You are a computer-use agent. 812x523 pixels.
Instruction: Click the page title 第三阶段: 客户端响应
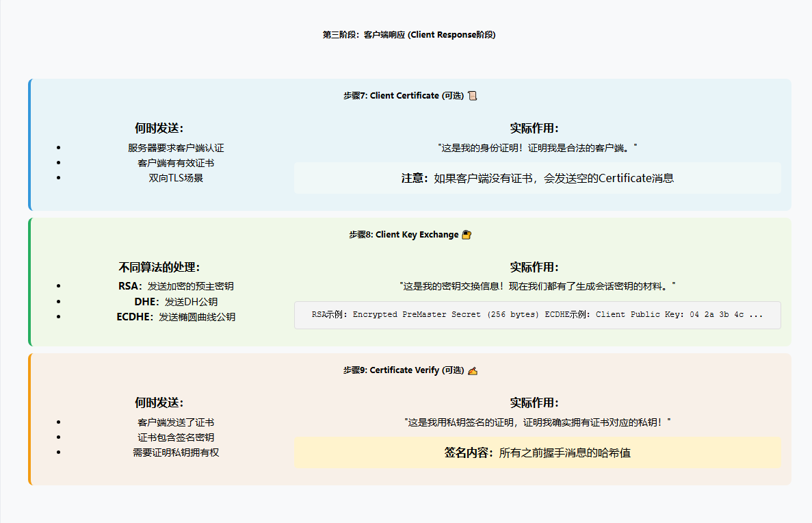pyautogui.click(x=409, y=35)
